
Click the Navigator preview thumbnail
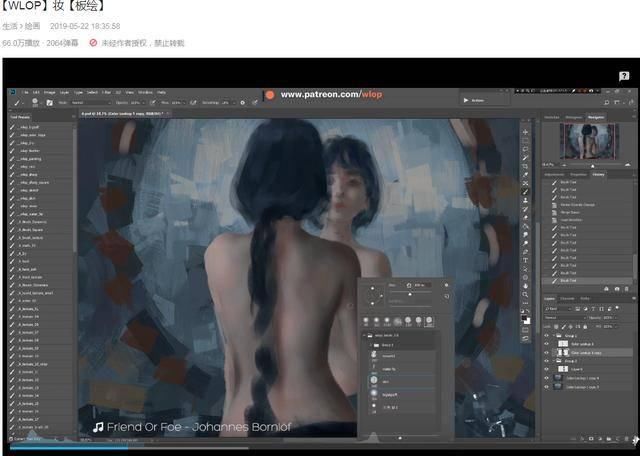coord(589,141)
